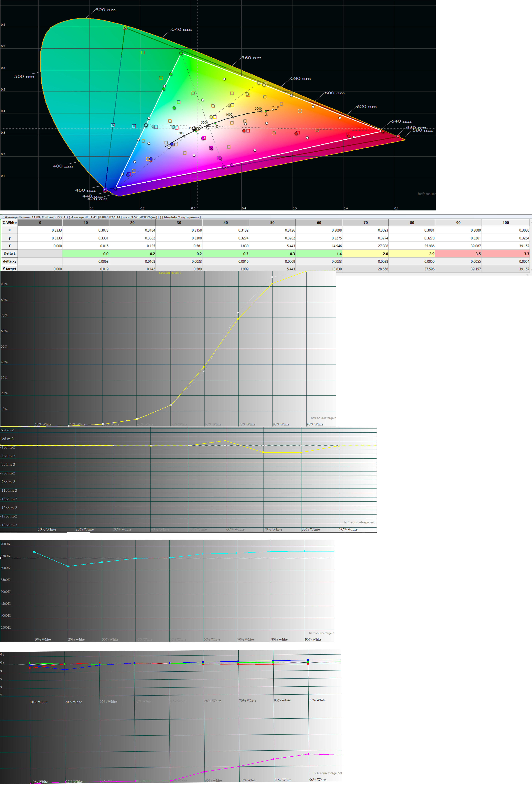Select the 'x' row header
The image size is (532, 798).
[9, 230]
